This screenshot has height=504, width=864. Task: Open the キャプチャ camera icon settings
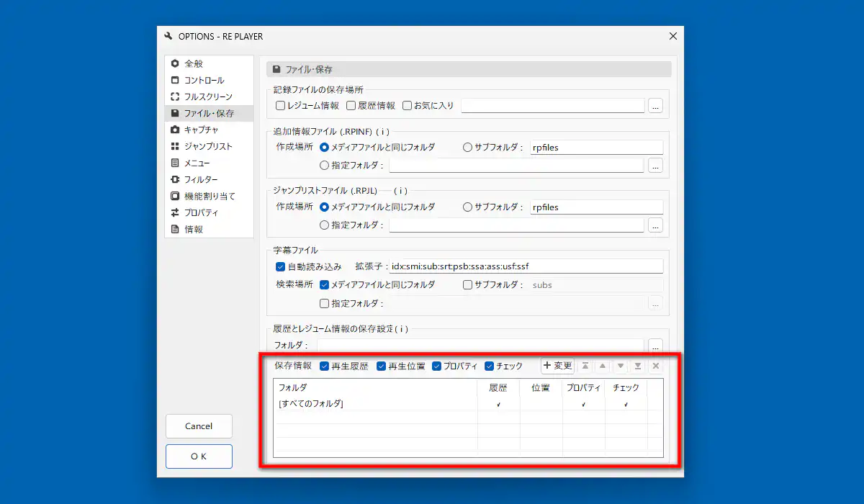coord(175,130)
